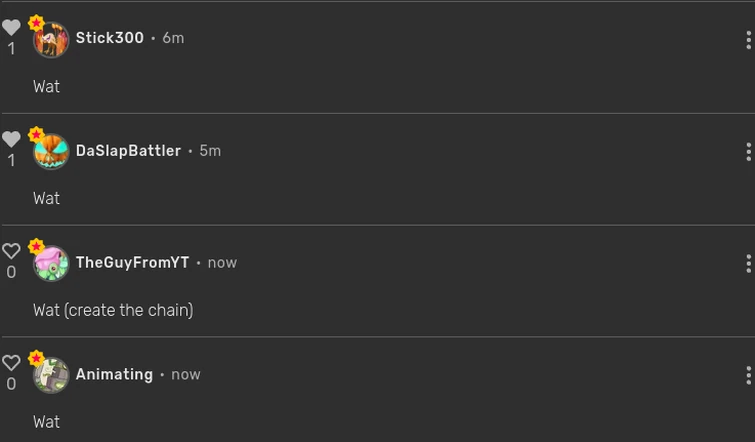Open more options for DaSlapBattler's comment

coord(748,152)
